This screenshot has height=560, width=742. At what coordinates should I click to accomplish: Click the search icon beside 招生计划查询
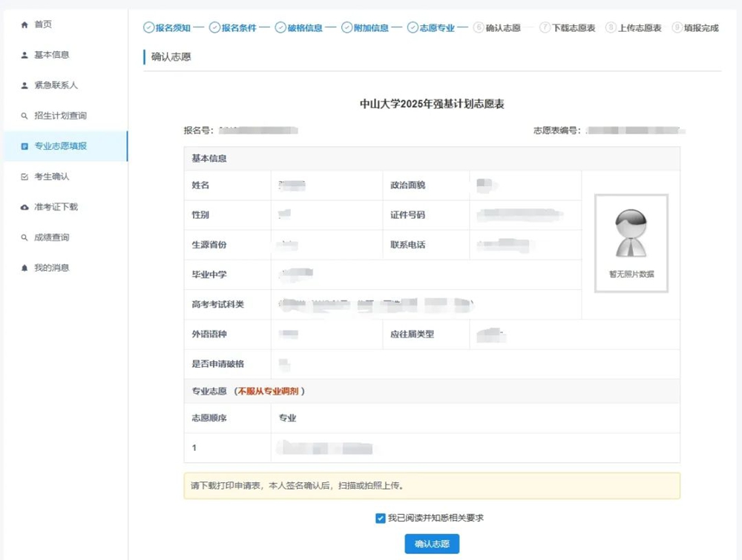pos(24,116)
